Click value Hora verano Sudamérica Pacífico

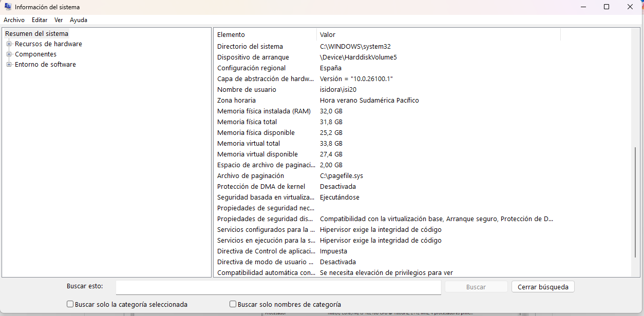pyautogui.click(x=369, y=100)
